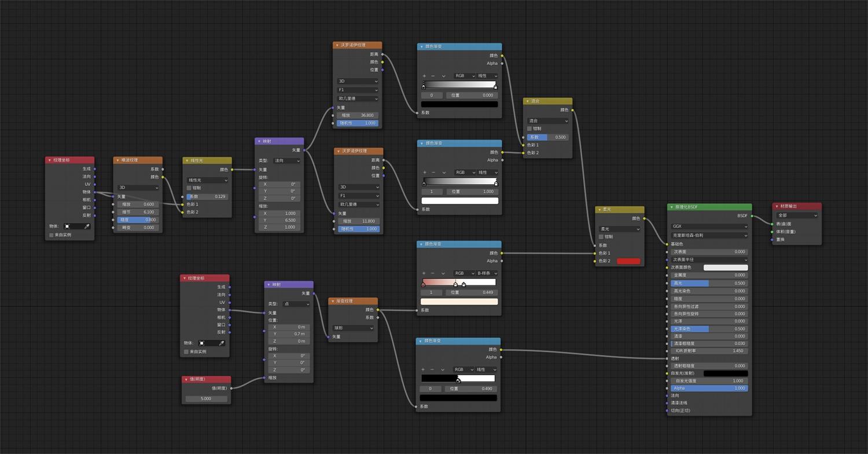Collapse the 材质输出 node

coord(777,206)
